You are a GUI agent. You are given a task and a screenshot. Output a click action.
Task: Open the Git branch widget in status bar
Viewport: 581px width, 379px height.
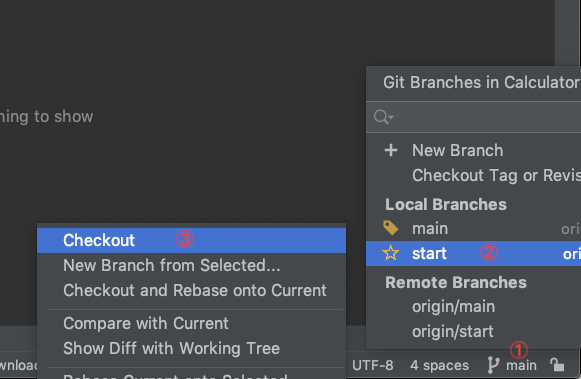(x=512, y=365)
